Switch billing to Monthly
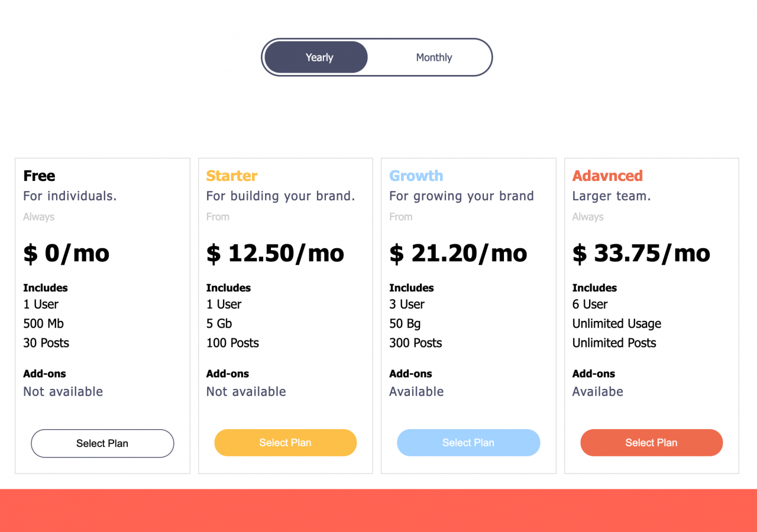The width and height of the screenshot is (757, 532). point(434,57)
